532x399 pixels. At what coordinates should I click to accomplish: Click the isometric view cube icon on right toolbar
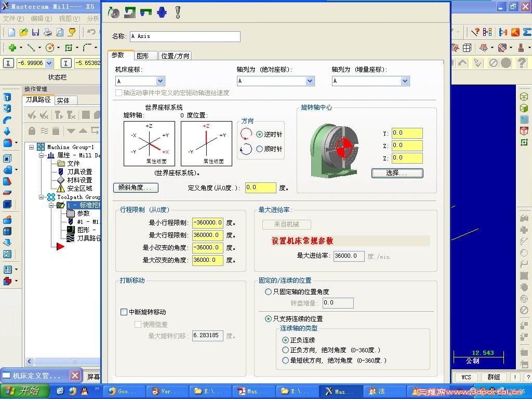[x=524, y=97]
